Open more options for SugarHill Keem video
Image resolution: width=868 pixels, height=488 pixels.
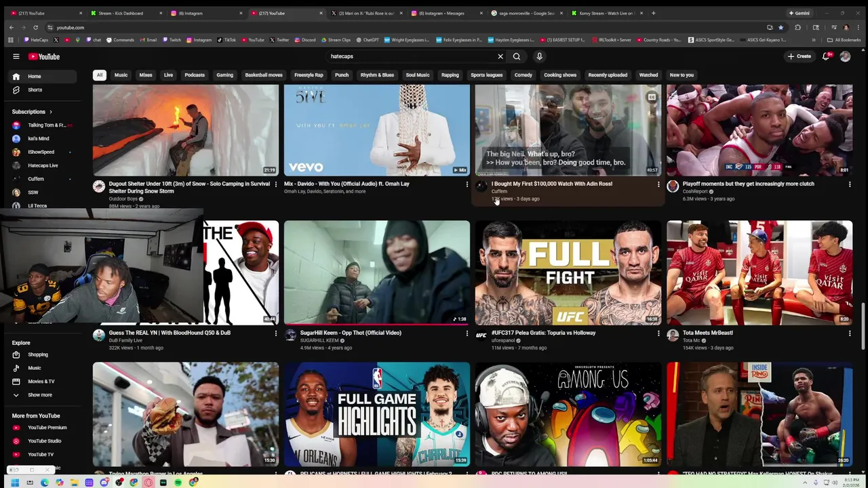[467, 333]
